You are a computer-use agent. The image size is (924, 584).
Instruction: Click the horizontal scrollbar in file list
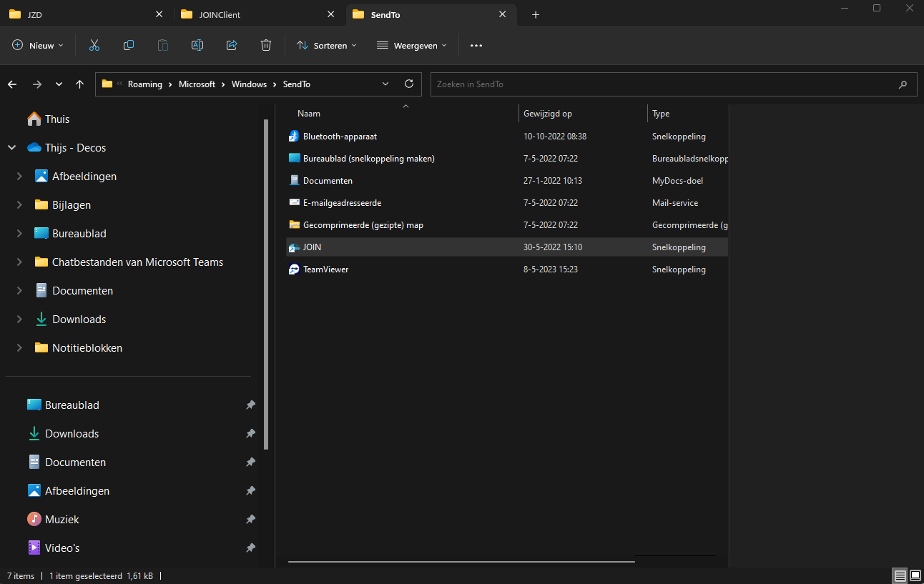point(461,561)
